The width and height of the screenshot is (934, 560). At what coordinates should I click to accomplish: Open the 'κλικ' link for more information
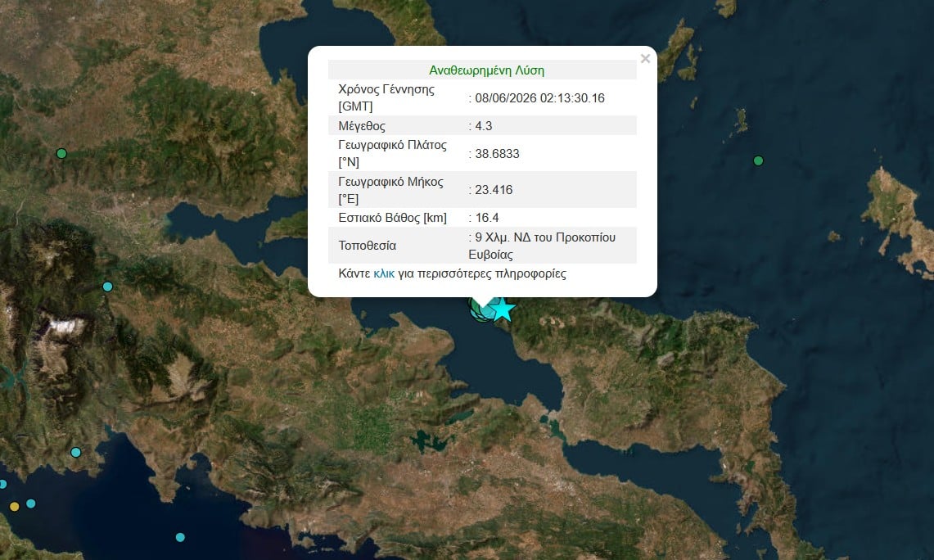[x=384, y=273]
